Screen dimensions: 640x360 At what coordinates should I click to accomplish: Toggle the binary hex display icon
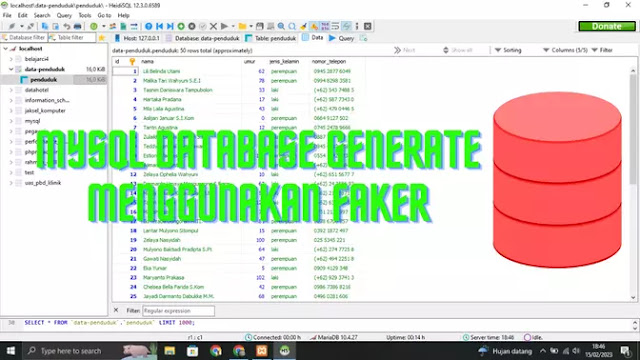(x=325, y=26)
